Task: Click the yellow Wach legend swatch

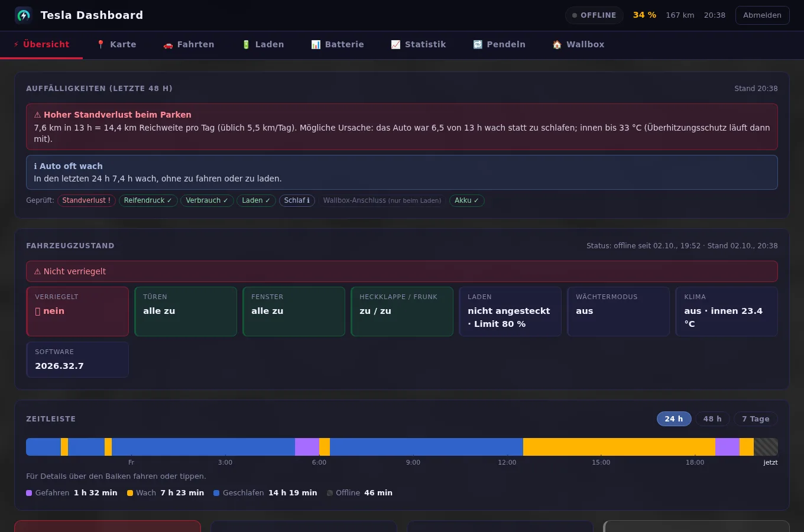Action: (130, 493)
